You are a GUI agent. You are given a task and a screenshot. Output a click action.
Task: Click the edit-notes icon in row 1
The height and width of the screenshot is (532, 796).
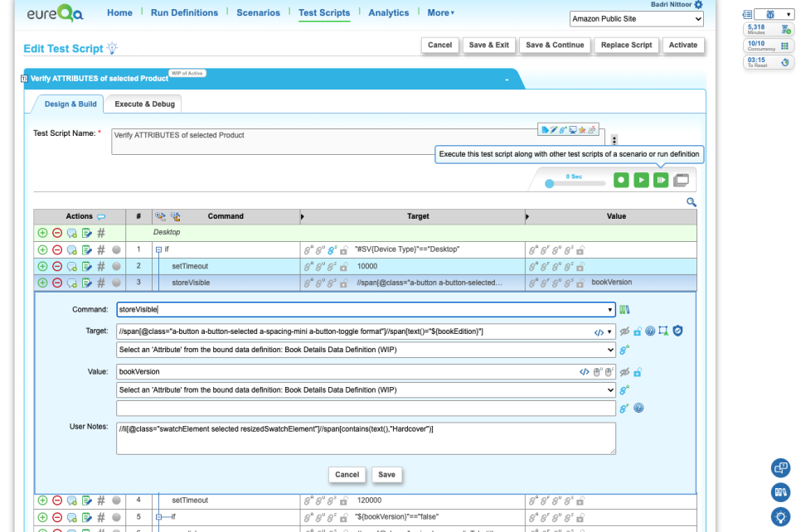[x=87, y=249]
